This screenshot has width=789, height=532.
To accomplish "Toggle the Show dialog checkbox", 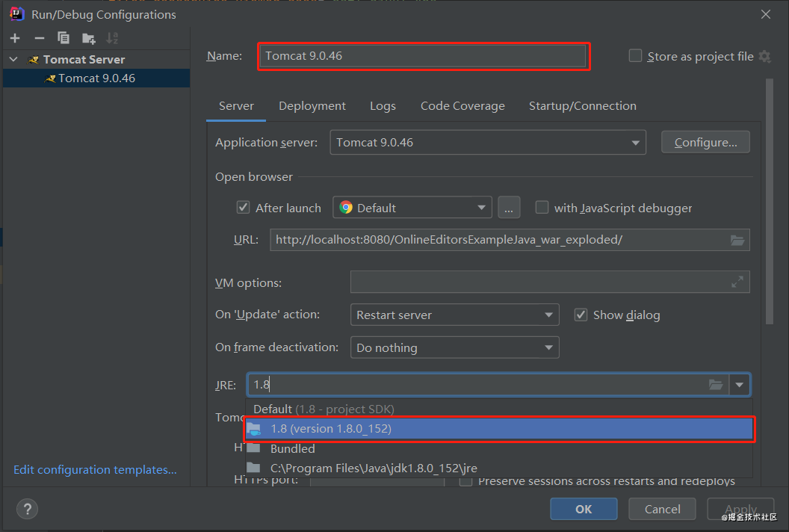I will click(x=581, y=315).
